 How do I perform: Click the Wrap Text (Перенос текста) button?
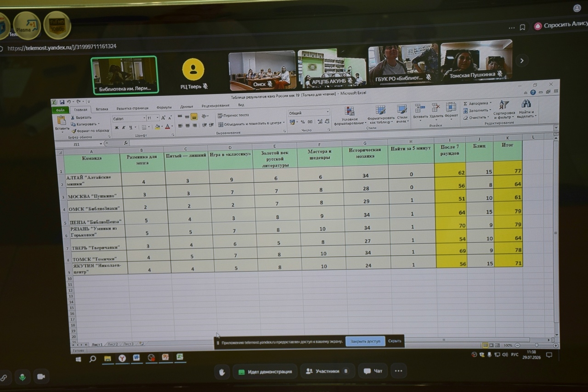pos(233,115)
